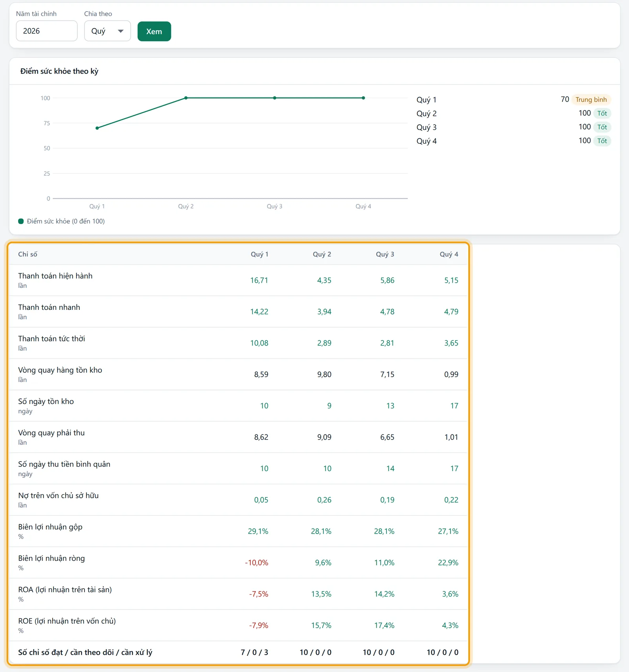
Task: Select the Quý 2 data point on chart
Action: tap(186, 98)
